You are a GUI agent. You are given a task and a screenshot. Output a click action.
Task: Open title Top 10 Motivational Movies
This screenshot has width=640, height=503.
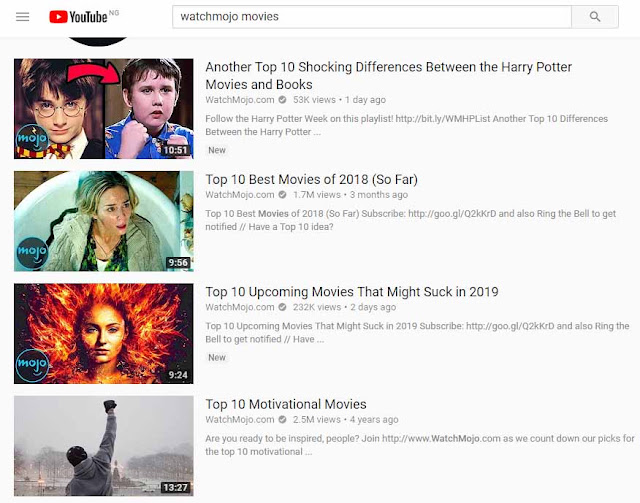click(286, 404)
